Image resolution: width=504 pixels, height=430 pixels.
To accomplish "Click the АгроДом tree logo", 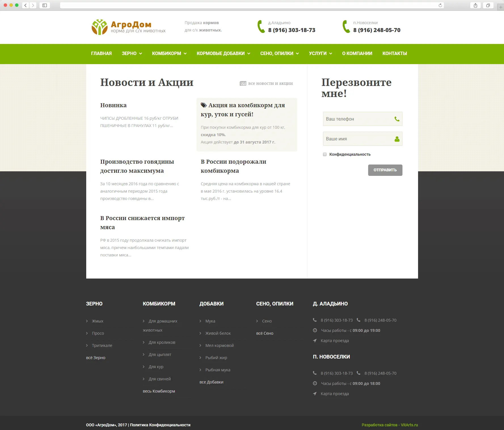I will click(99, 27).
